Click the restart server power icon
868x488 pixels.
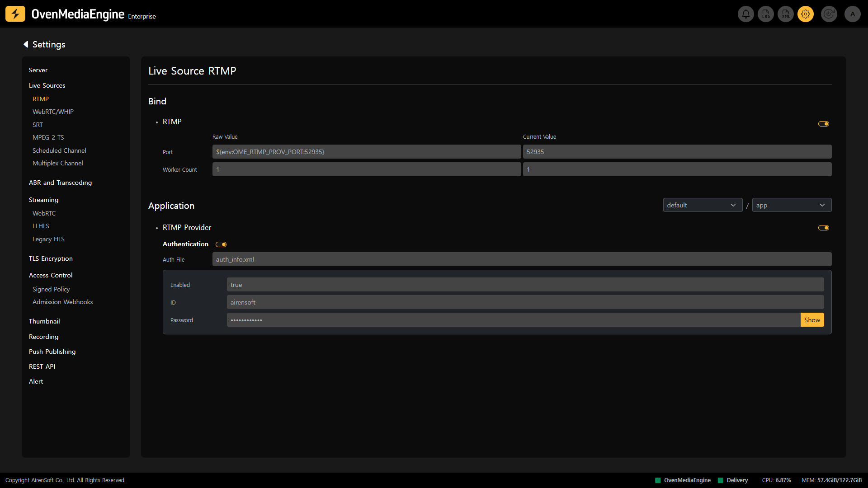(829, 14)
